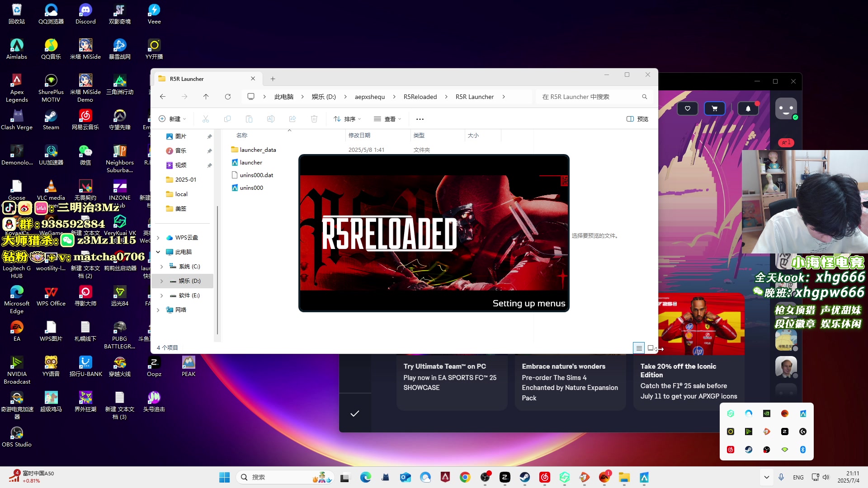Open notifications bell in EA app

tap(748, 108)
